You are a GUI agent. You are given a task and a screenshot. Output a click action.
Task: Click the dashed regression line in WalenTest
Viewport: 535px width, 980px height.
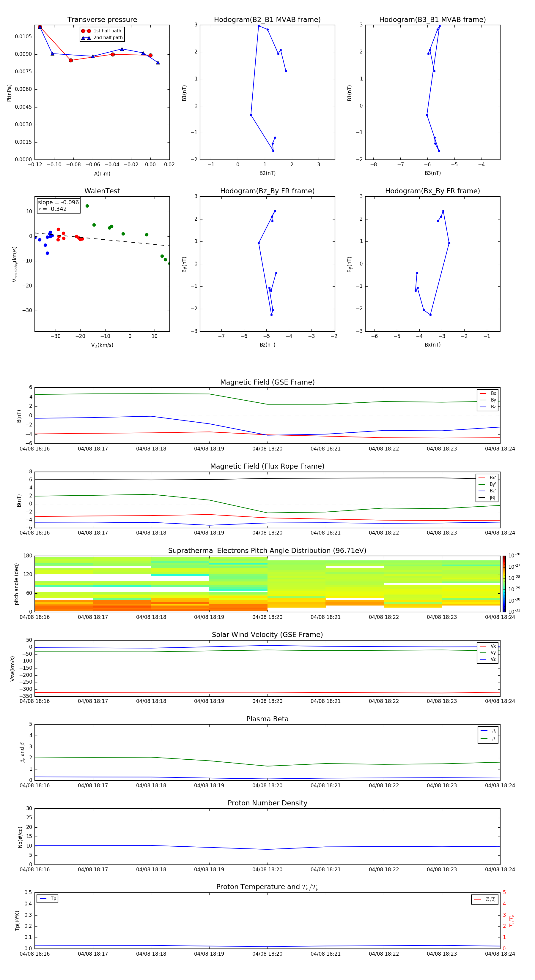102,239
